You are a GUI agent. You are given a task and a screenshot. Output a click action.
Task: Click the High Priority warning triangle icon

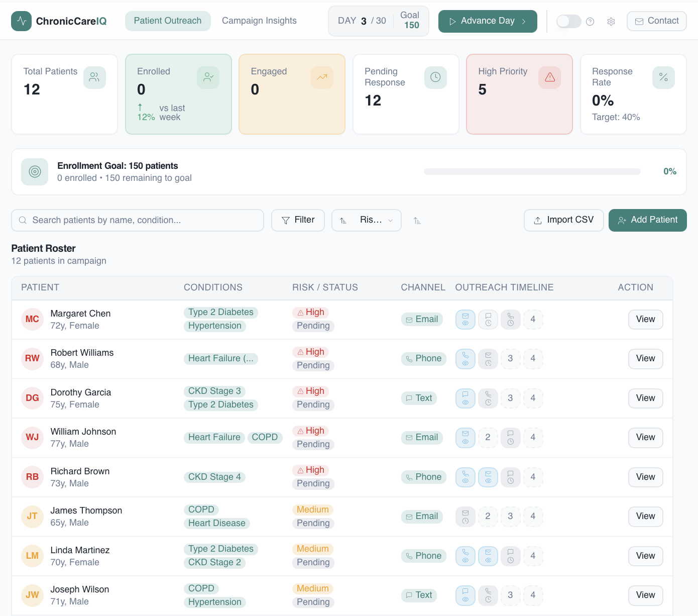point(549,77)
